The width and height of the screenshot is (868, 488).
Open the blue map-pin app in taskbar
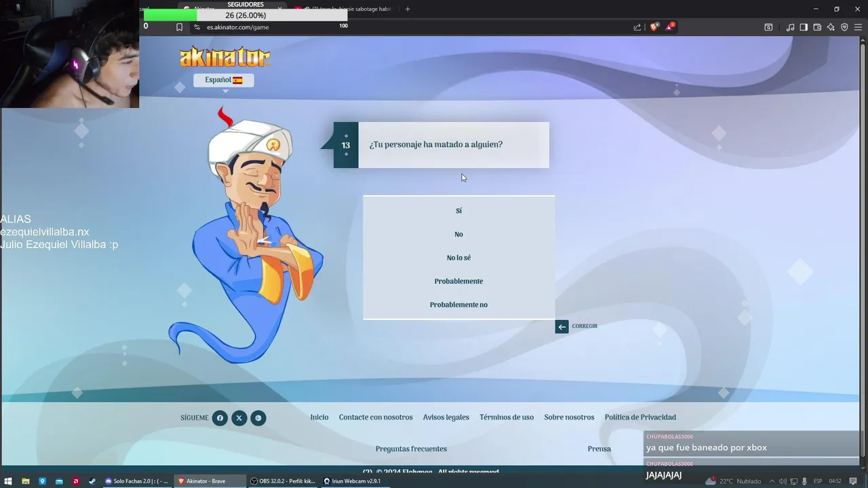42,481
